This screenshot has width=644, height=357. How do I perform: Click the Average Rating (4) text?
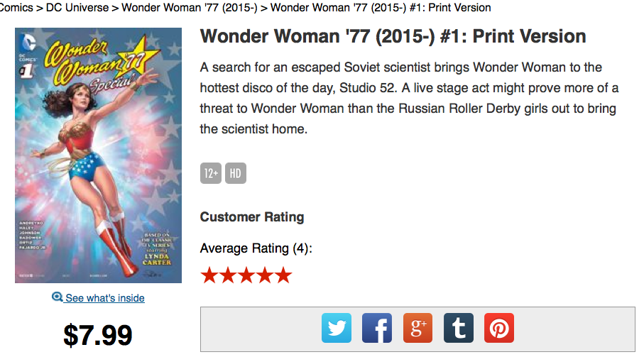pyautogui.click(x=256, y=248)
